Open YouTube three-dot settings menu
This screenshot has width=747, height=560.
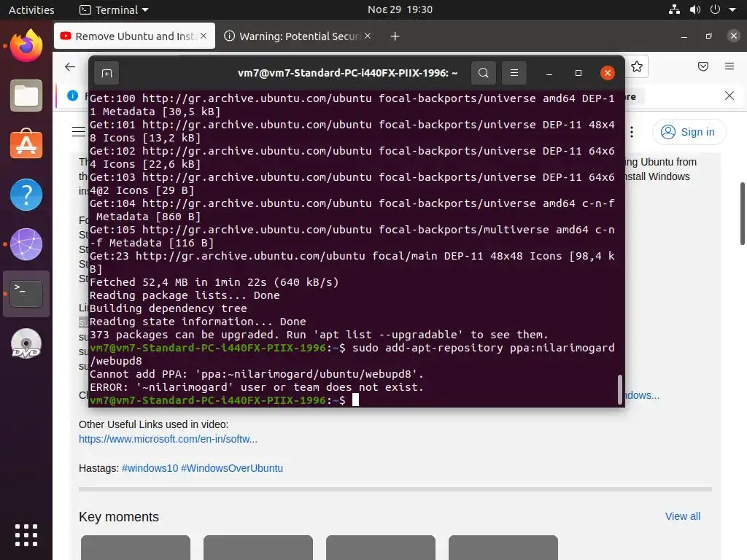(x=631, y=132)
